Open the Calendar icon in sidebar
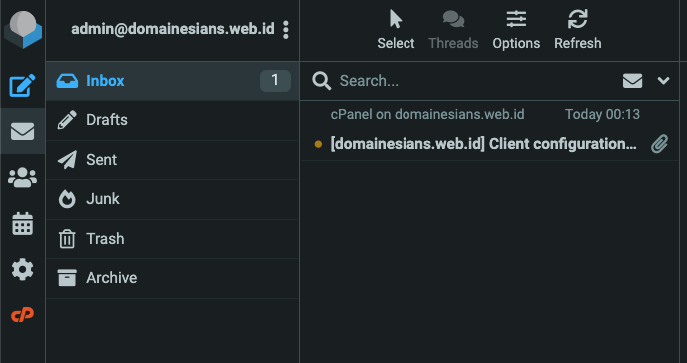The image size is (687, 363). [22, 224]
